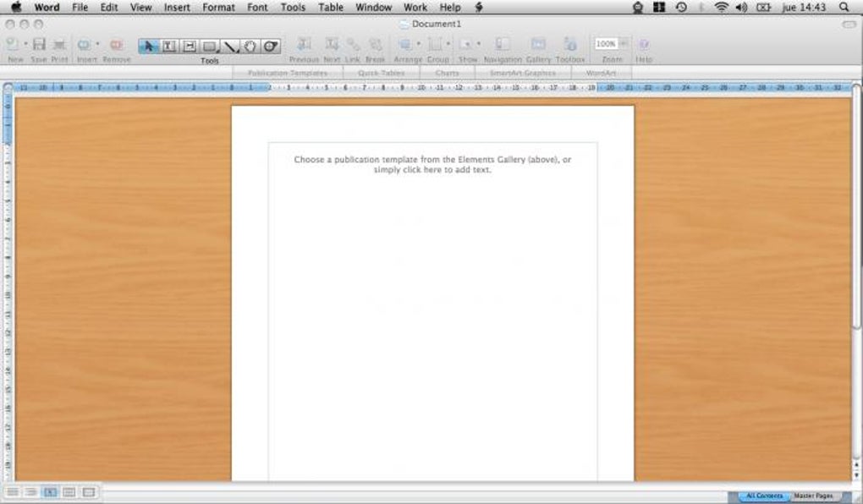Select Publishing Layout view button
This screenshot has height=504, width=863.
tap(50, 492)
